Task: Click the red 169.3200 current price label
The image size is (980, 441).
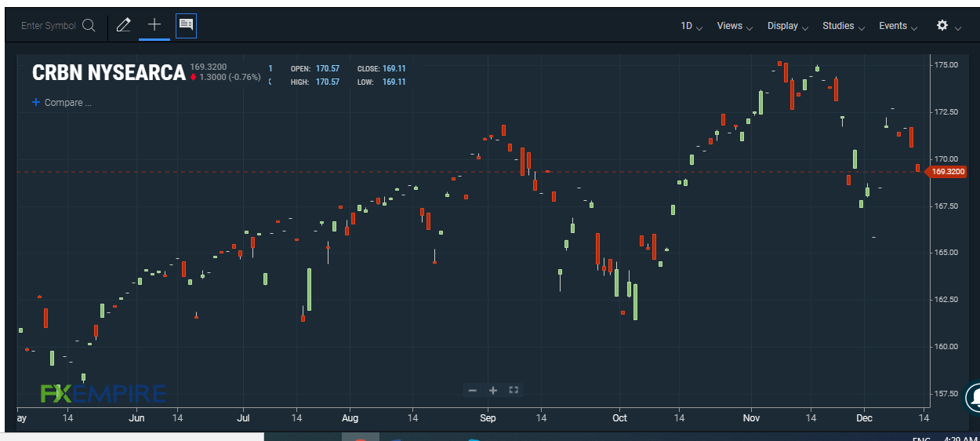Action: click(947, 171)
